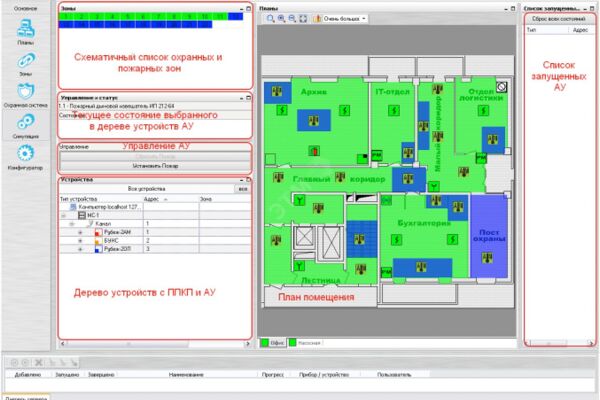Click the Все устройства filter bar
600x400 pixels.
click(x=147, y=189)
